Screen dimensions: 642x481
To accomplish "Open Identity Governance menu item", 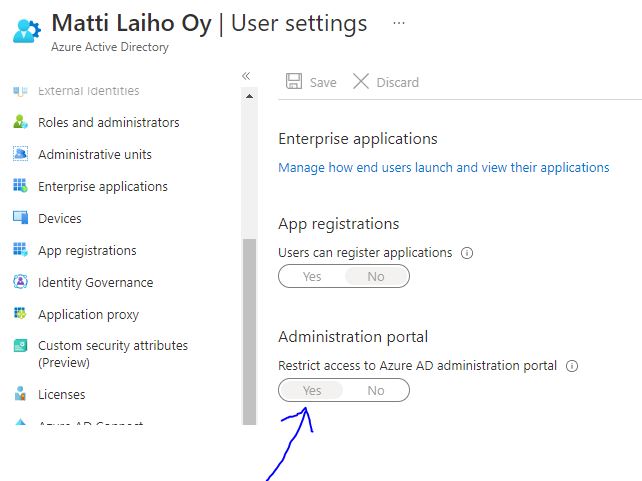I will click(95, 282).
